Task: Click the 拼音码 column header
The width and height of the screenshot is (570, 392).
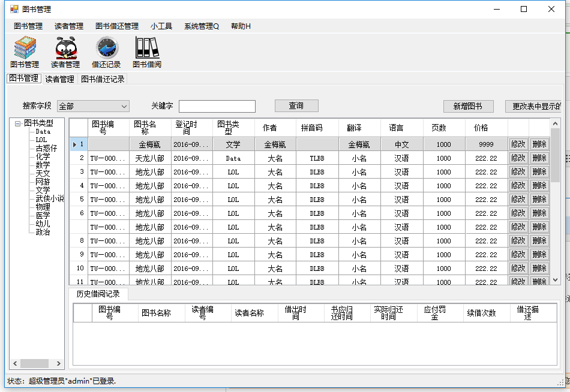Action: (317, 128)
